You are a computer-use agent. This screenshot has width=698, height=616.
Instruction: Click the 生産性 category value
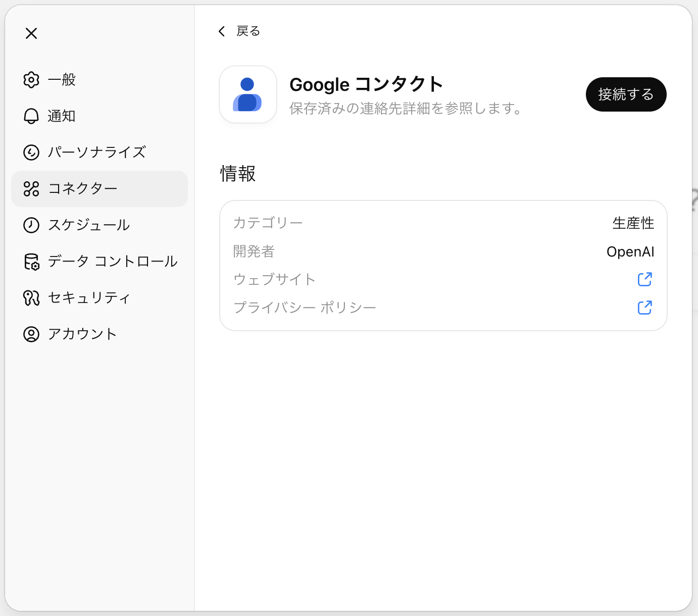click(x=633, y=223)
